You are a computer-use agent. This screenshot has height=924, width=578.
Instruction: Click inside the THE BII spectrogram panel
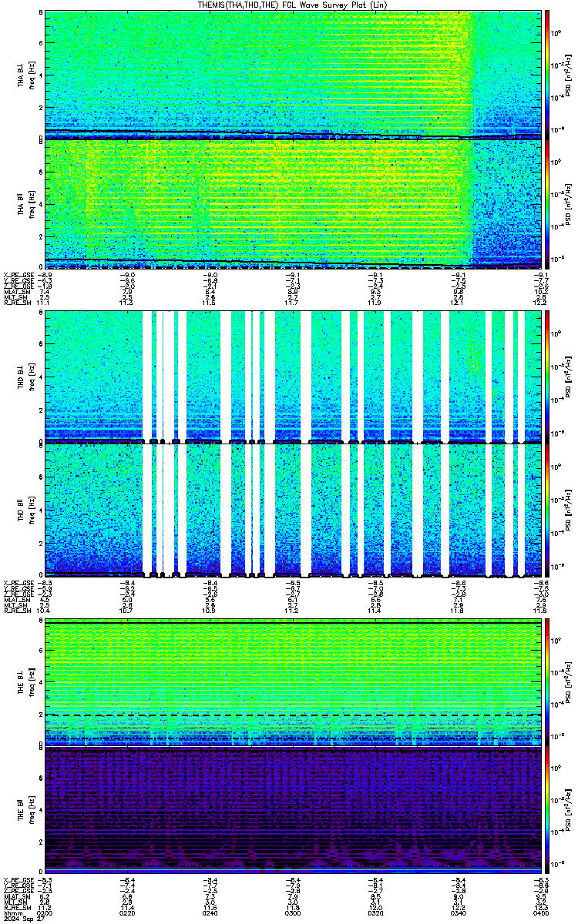coord(293,810)
